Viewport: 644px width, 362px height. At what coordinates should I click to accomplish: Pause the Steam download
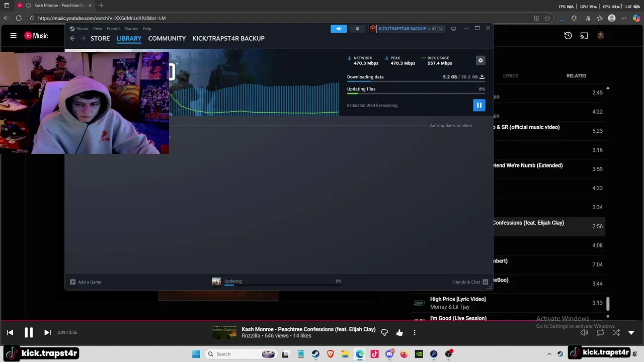click(x=479, y=105)
